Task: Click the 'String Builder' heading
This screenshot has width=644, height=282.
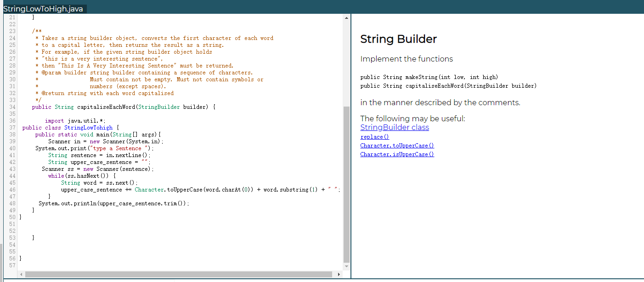Action: pos(398,39)
